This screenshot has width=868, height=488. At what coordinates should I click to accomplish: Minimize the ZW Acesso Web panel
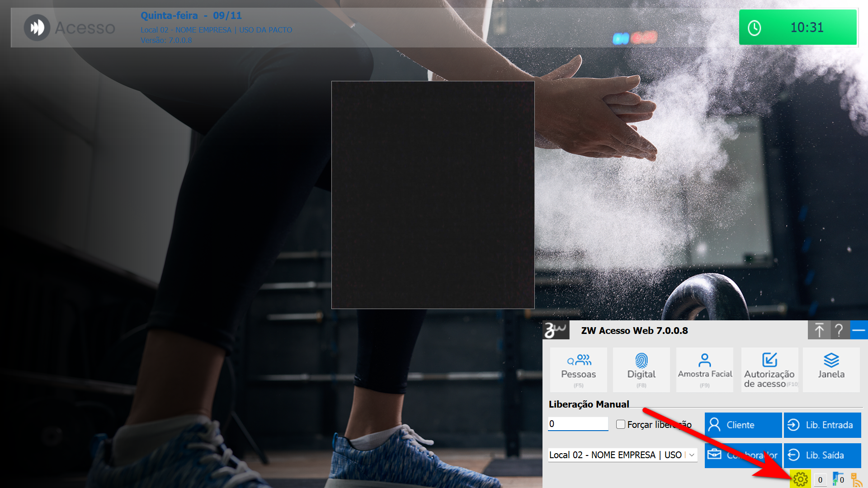[859, 330]
